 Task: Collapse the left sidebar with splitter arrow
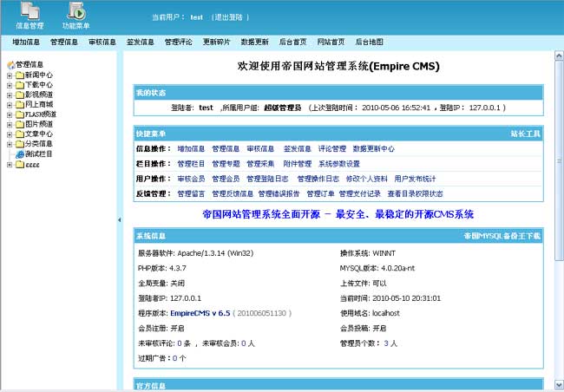tap(119, 220)
